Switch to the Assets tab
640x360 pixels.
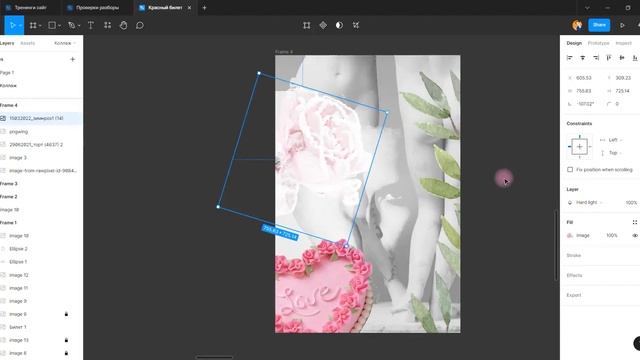coord(28,43)
